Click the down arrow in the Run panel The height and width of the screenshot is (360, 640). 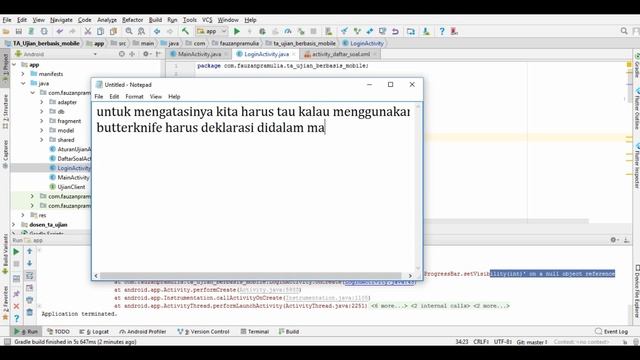click(29, 263)
